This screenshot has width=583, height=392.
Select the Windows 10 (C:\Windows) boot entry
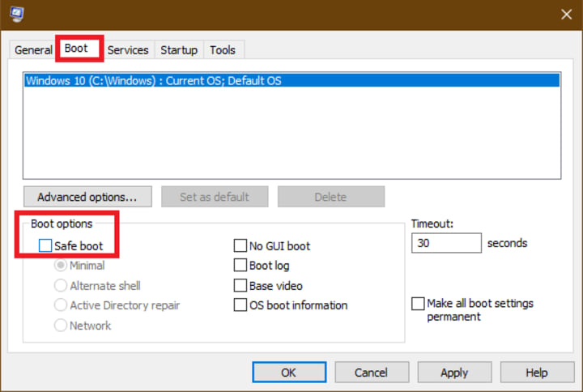pyautogui.click(x=291, y=81)
